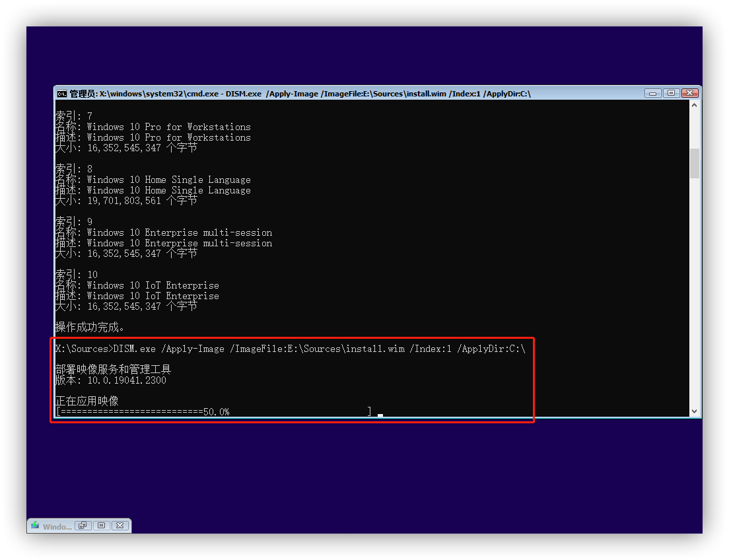This screenshot has height=560, width=729.
Task: Click the DISM.exe /Apply-Image command line
Action: [291, 349]
